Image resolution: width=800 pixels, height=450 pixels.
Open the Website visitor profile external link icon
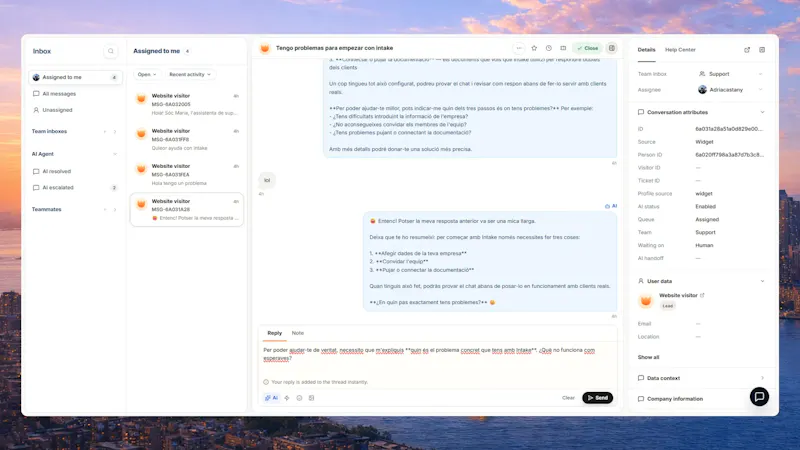[703, 295]
